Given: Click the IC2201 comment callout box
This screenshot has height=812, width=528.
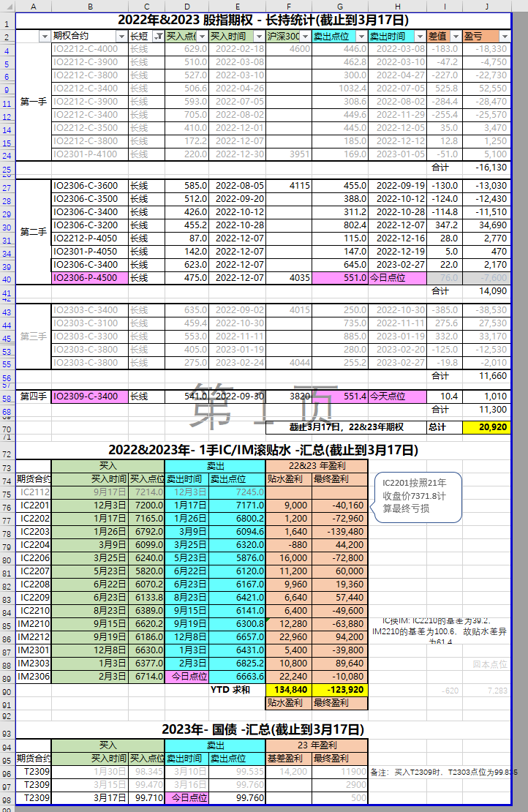Looking at the screenshot, I should click(x=418, y=497).
